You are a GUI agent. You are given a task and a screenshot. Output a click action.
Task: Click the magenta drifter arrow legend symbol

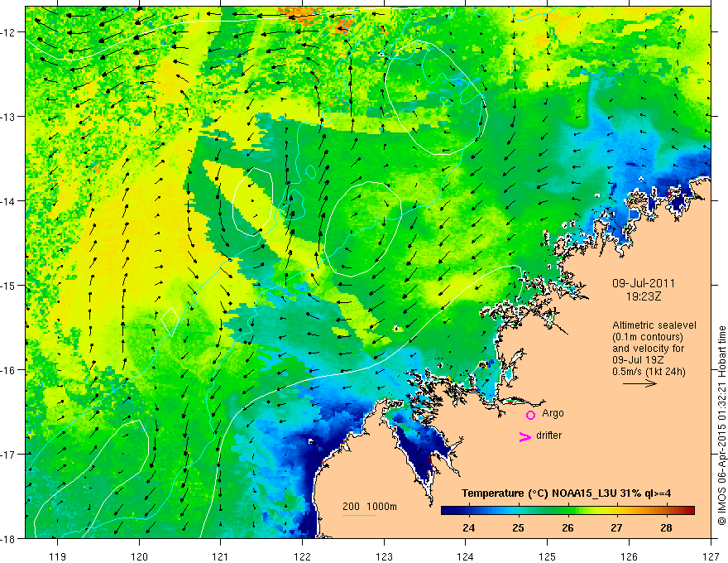pyautogui.click(x=525, y=436)
